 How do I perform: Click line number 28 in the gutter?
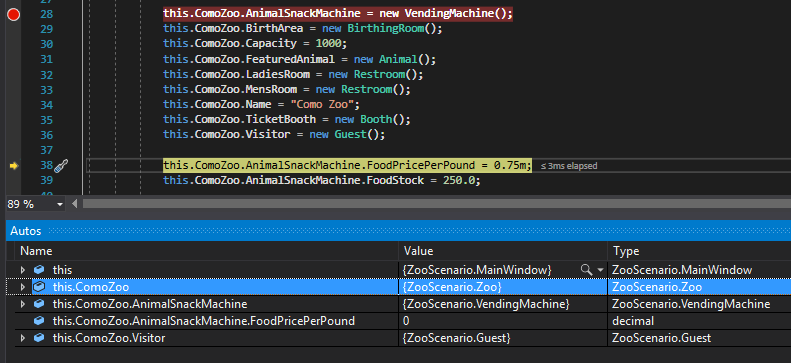[46, 15]
